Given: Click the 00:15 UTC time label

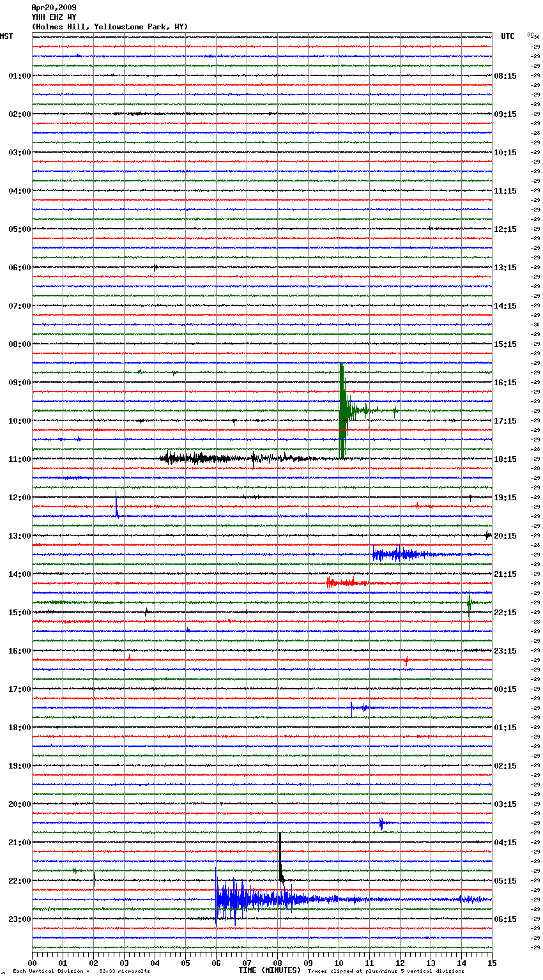Looking at the screenshot, I should point(505,689).
